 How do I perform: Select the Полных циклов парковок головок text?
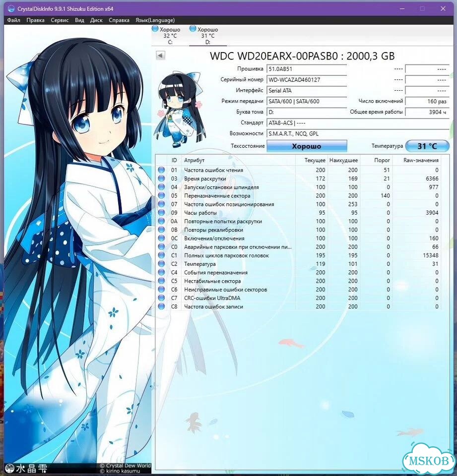(226, 255)
